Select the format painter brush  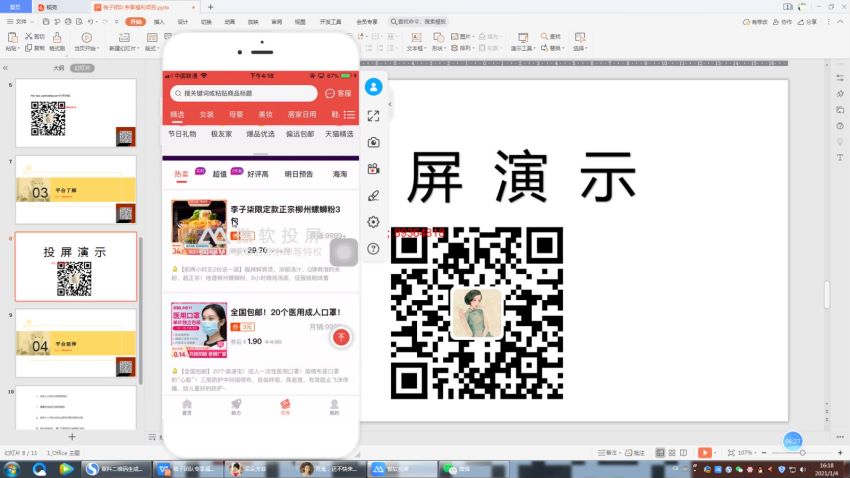(57, 37)
